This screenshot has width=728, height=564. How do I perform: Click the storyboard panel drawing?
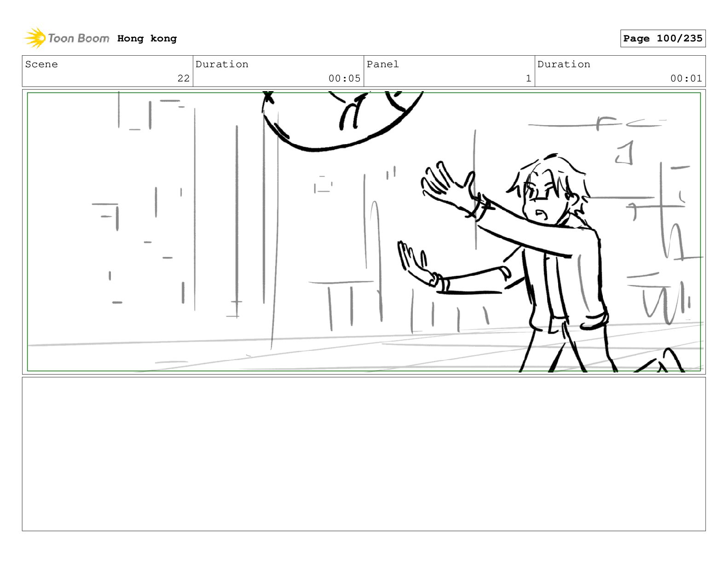pos(364,232)
